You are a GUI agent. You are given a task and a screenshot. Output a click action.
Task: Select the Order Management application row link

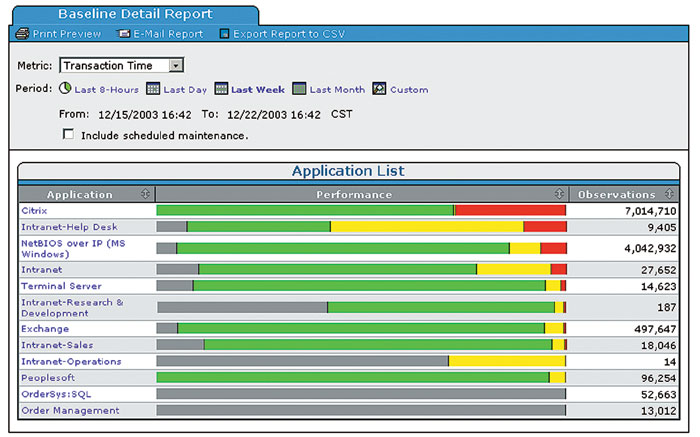click(x=70, y=410)
